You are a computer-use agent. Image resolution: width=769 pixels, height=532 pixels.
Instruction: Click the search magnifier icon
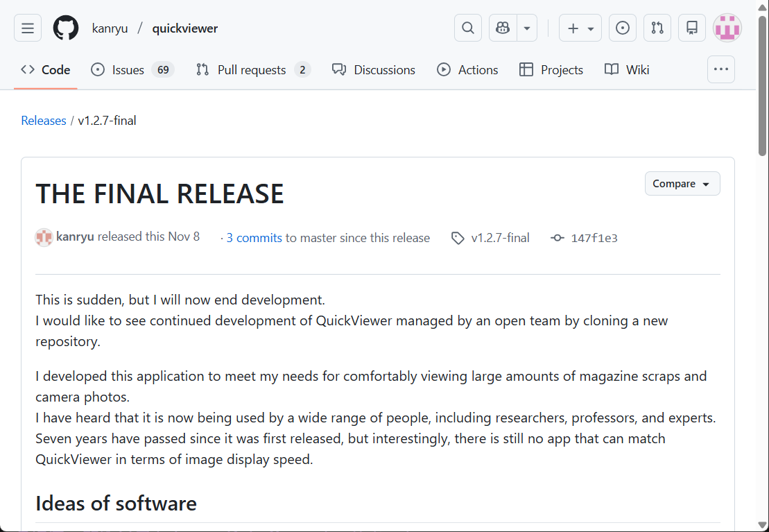tap(467, 28)
